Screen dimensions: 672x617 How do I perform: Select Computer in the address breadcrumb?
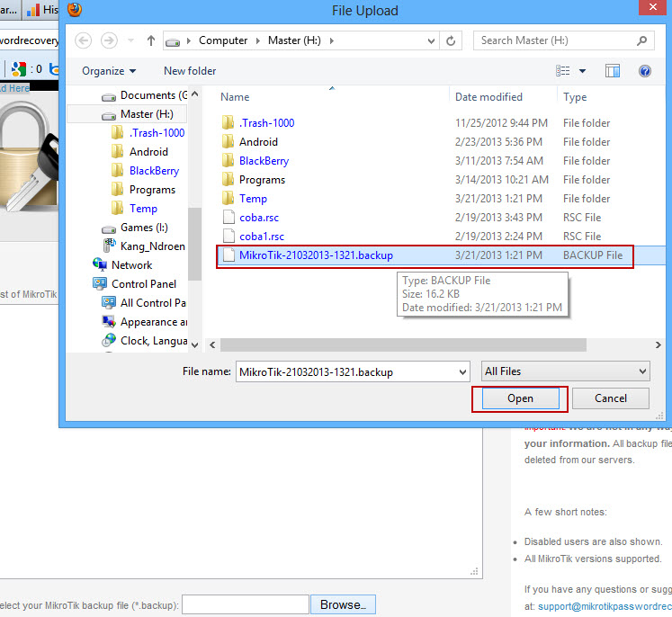click(x=223, y=40)
